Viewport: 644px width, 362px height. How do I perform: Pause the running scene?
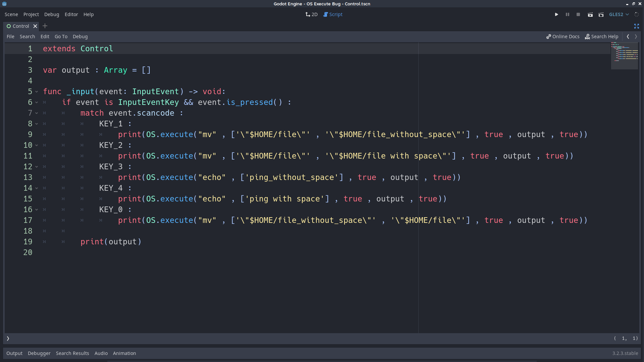(567, 14)
